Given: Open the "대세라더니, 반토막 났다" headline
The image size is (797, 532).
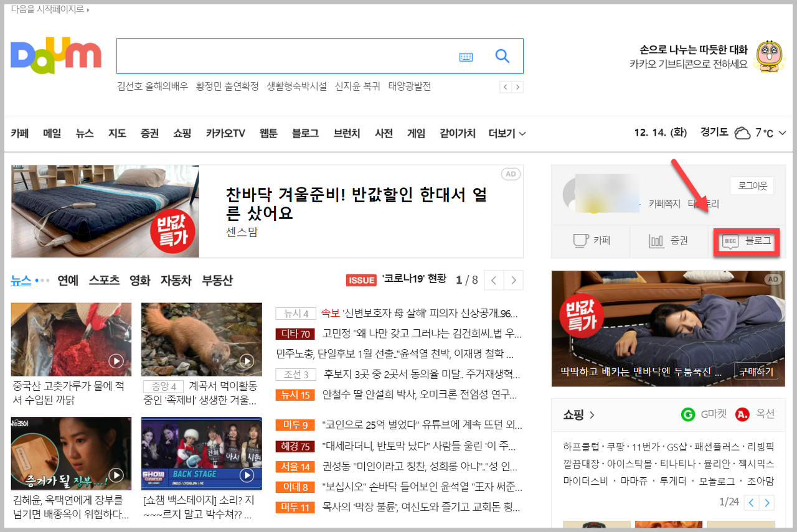Looking at the screenshot, I should click(419, 446).
